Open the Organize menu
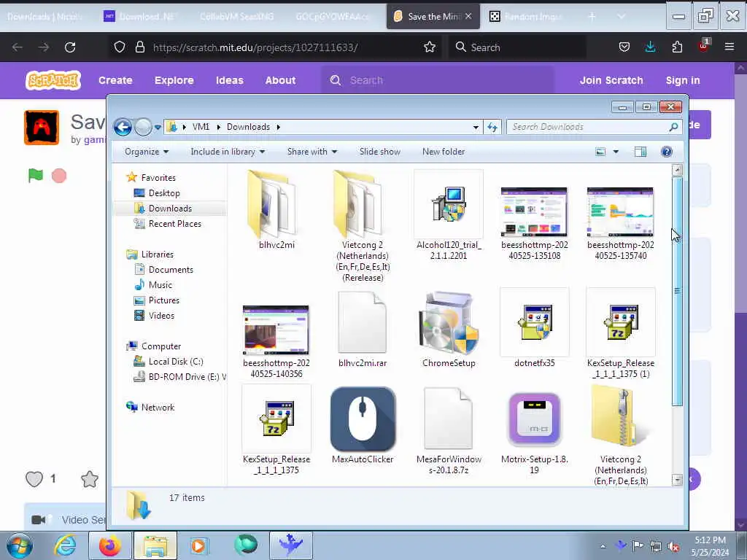This screenshot has height=560, width=747. point(146,152)
